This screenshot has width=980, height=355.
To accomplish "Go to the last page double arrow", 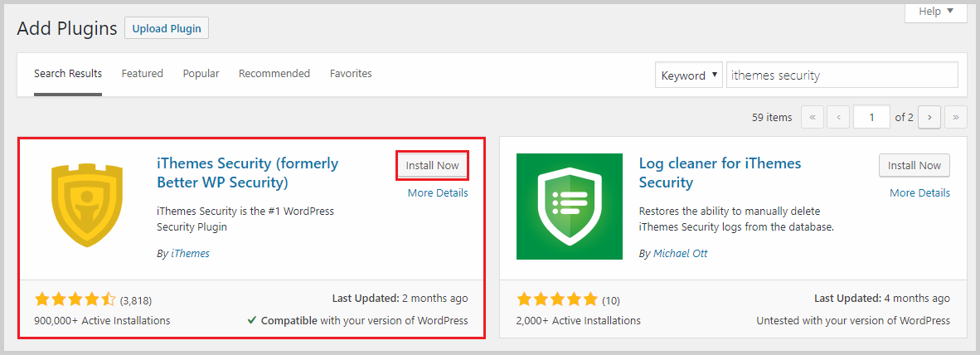I will coord(956,117).
